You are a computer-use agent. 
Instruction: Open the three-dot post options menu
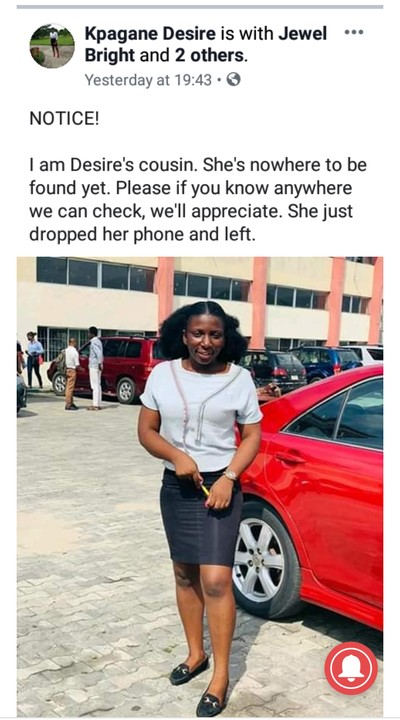click(354, 32)
